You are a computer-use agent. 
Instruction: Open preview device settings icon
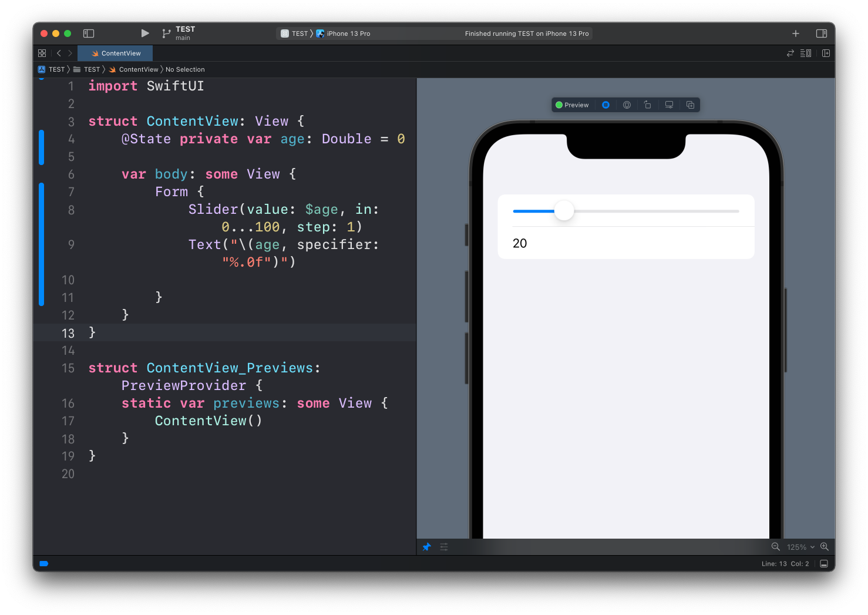(x=669, y=105)
